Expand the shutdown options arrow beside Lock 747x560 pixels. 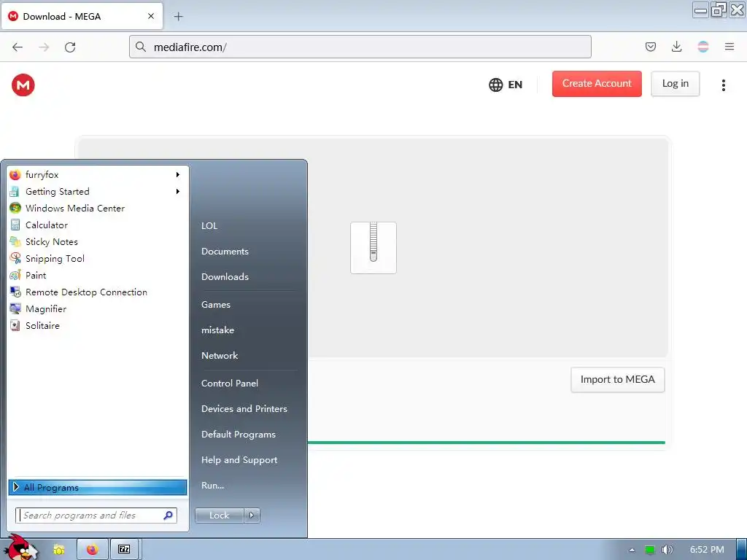[x=252, y=516]
